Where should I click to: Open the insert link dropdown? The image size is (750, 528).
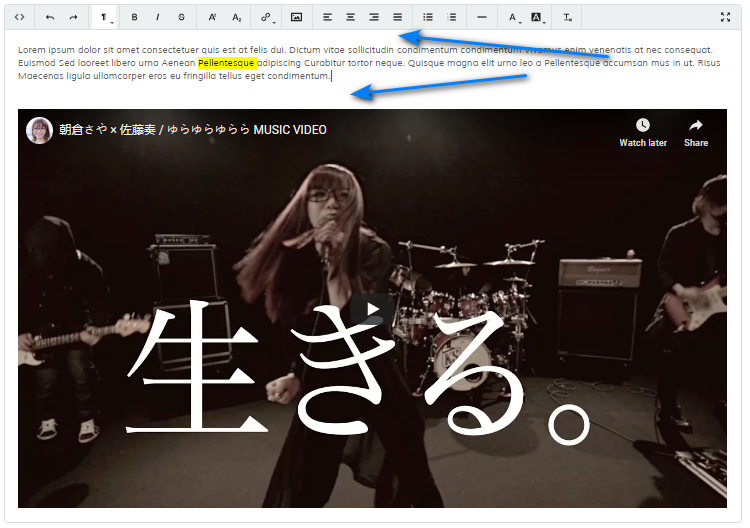pyautogui.click(x=267, y=17)
